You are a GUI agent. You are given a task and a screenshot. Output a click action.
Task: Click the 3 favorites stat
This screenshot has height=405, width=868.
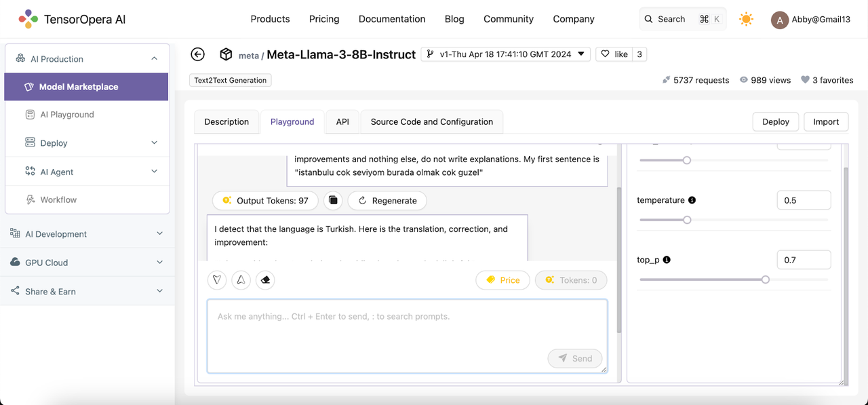tap(827, 80)
